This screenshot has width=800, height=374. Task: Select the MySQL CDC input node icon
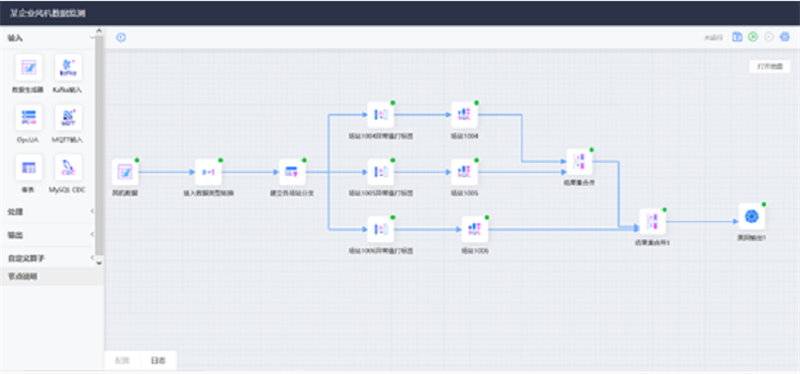click(x=68, y=167)
